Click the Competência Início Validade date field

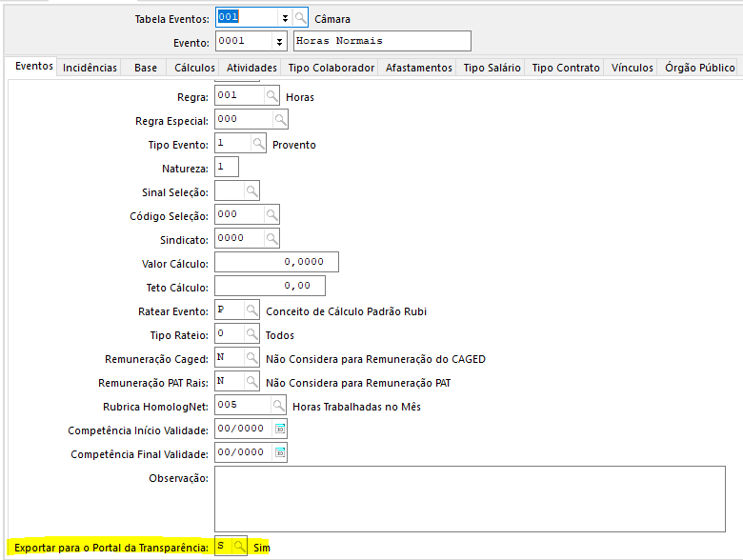pos(244,429)
